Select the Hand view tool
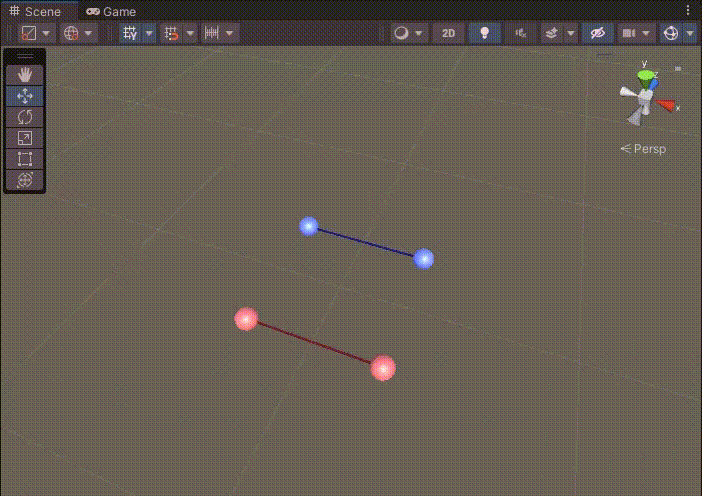The width and height of the screenshot is (702, 496). pyautogui.click(x=25, y=74)
